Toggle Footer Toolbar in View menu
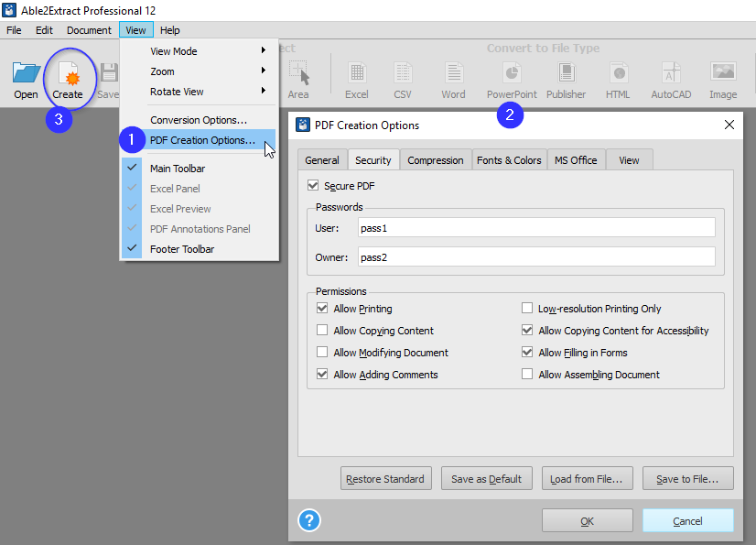The height and width of the screenshot is (545, 756). [x=199, y=249]
